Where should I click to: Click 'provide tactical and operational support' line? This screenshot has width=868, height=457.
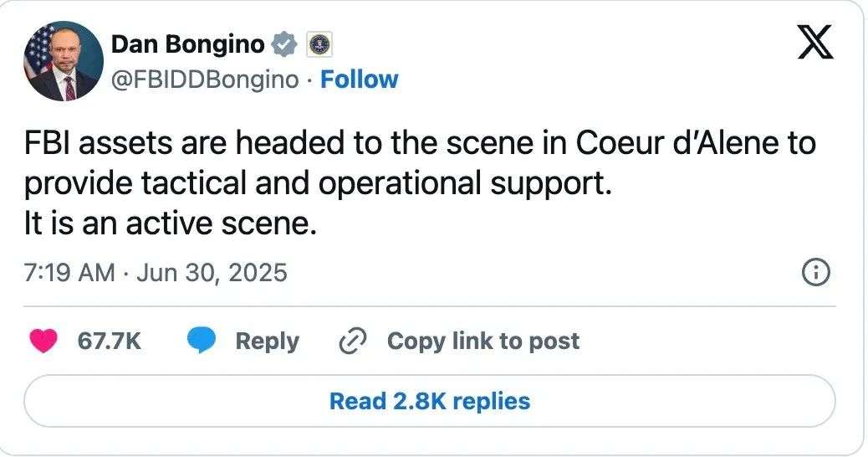(x=318, y=184)
